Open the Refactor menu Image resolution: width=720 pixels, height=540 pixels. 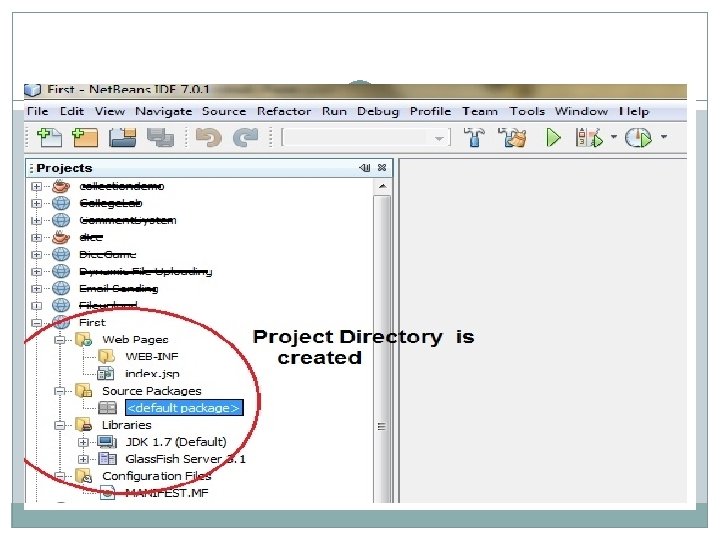point(284,111)
